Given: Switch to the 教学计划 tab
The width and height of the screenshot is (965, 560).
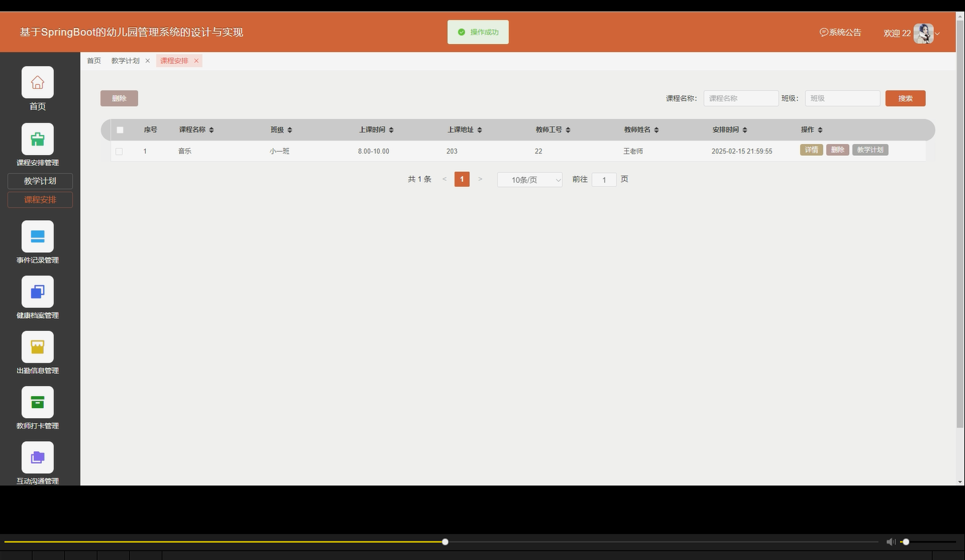Looking at the screenshot, I should (125, 61).
